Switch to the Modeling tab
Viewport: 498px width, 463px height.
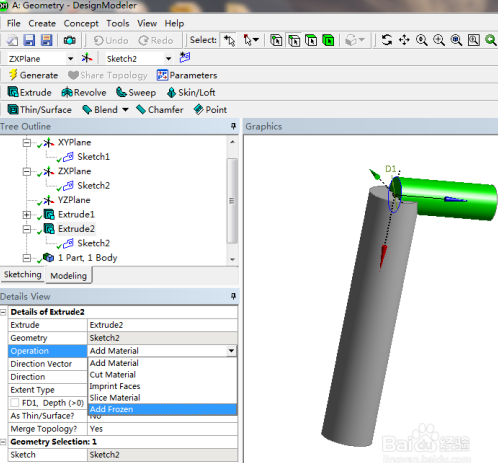point(68,276)
